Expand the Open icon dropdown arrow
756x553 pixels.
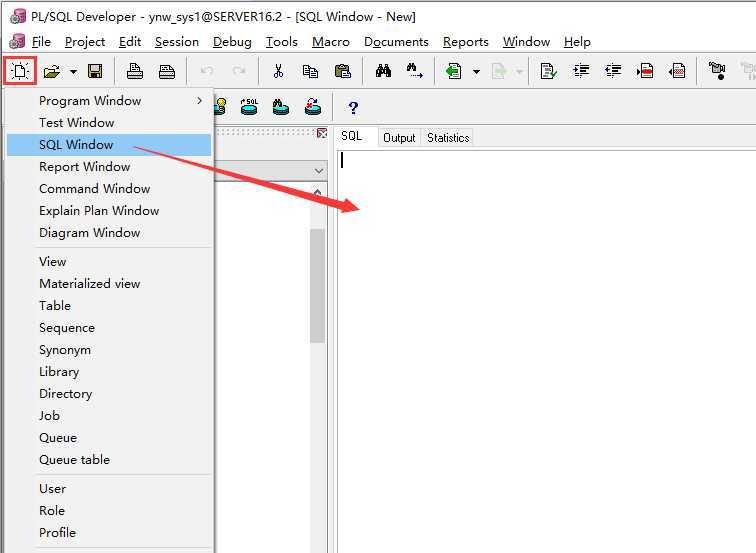coord(73,72)
